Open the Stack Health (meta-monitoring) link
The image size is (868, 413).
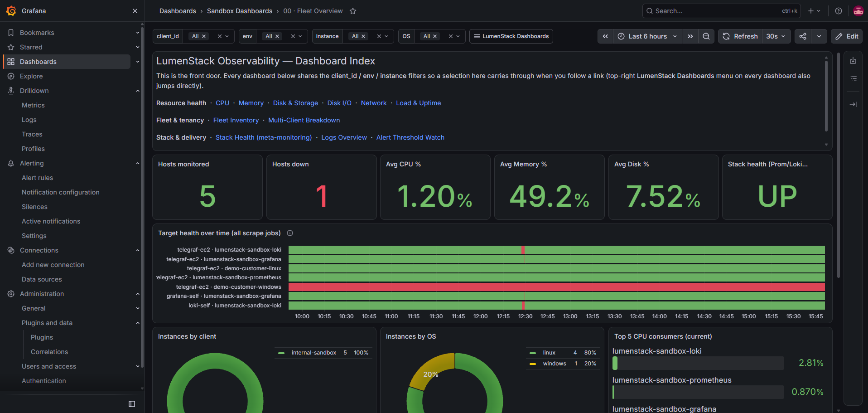pos(264,137)
